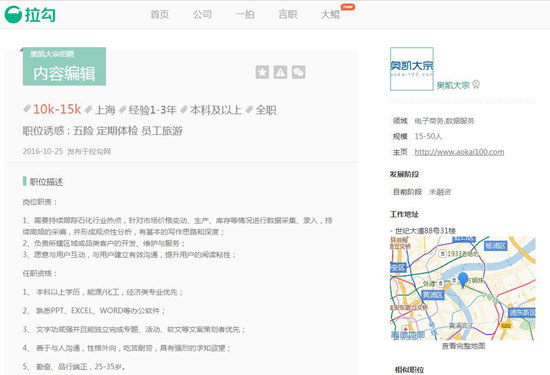
Task: Click the red 'new' badge
Action: [x=348, y=7]
